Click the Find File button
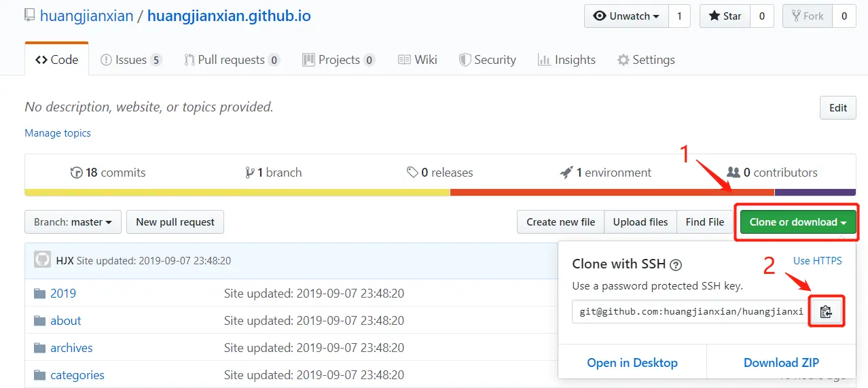868x388 pixels. pos(705,222)
